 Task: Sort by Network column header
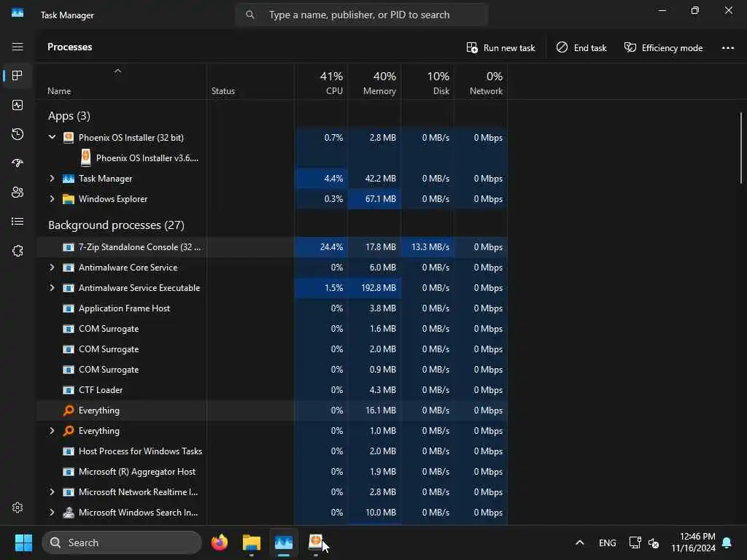[481, 82]
